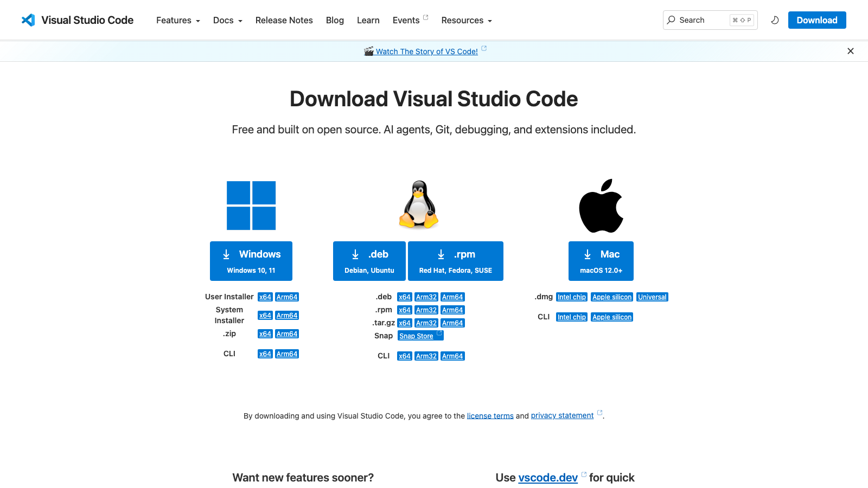Select Mac .dmg Apple silicon download
Screen dimensions: 868x488
click(x=612, y=297)
